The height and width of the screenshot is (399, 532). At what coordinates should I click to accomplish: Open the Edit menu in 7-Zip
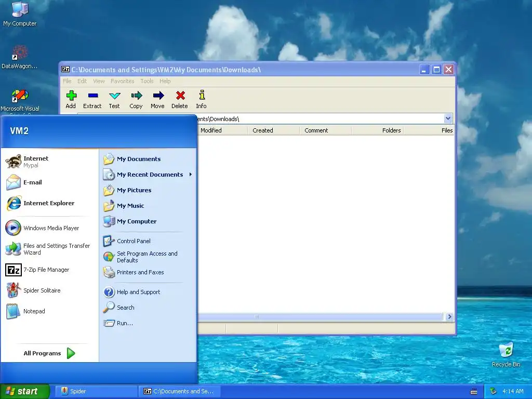(82, 81)
